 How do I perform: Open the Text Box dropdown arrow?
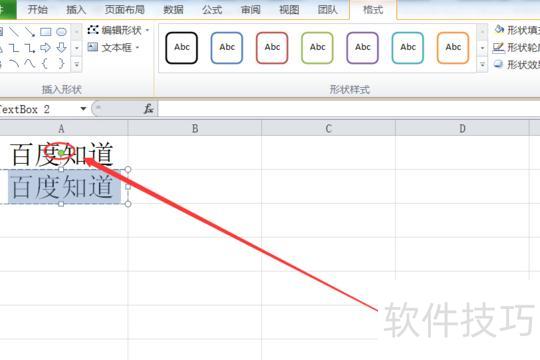(x=138, y=47)
